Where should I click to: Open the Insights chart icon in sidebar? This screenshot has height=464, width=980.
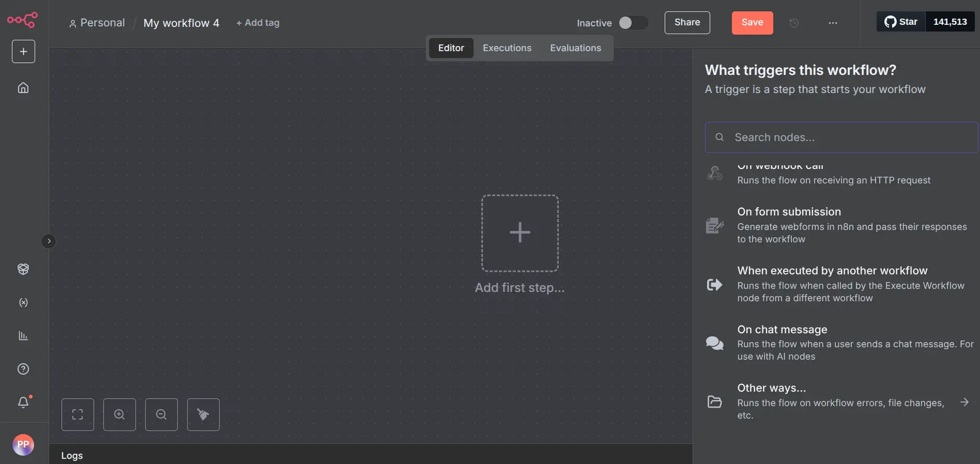(23, 336)
